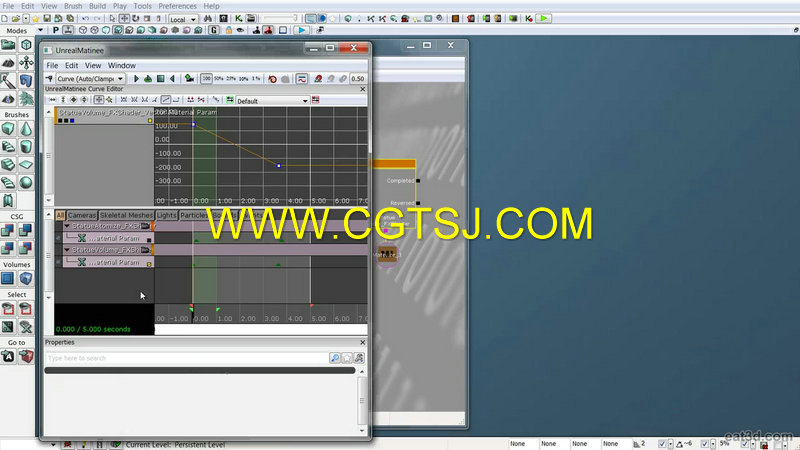800x450 pixels.
Task: Switch to the Lights group tab
Action: [166, 215]
